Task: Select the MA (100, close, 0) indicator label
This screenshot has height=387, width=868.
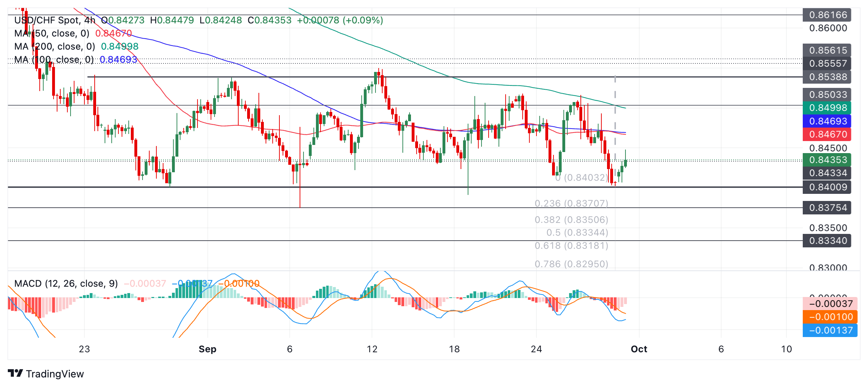Action: [54, 60]
